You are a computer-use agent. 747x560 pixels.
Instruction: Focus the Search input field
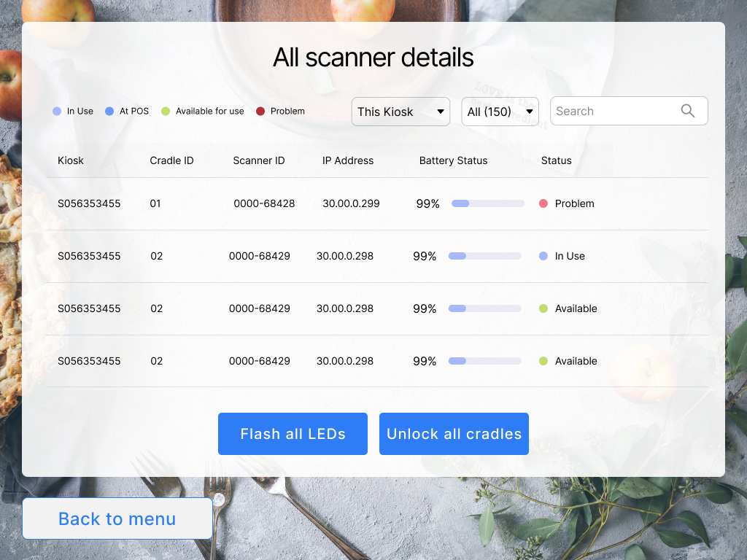click(629, 111)
